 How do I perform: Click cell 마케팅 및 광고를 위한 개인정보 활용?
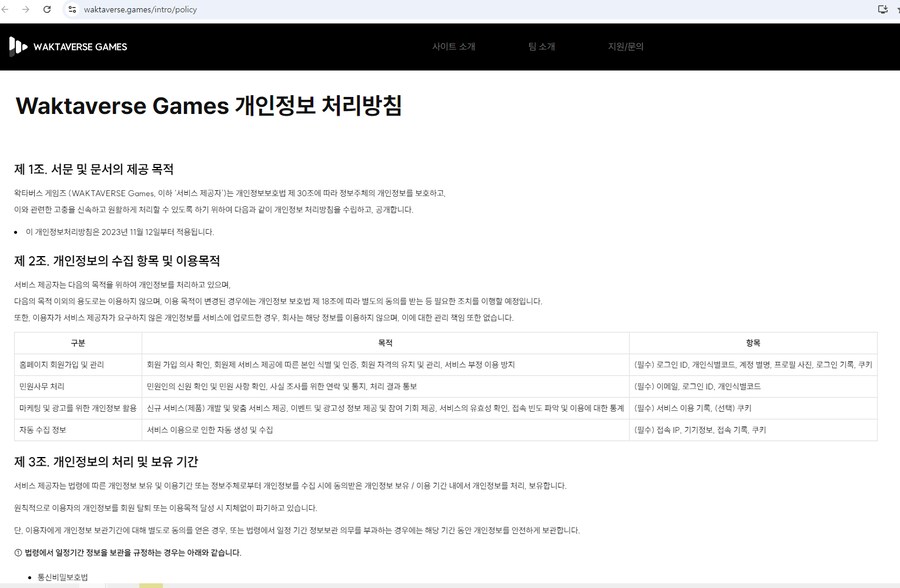(78, 408)
